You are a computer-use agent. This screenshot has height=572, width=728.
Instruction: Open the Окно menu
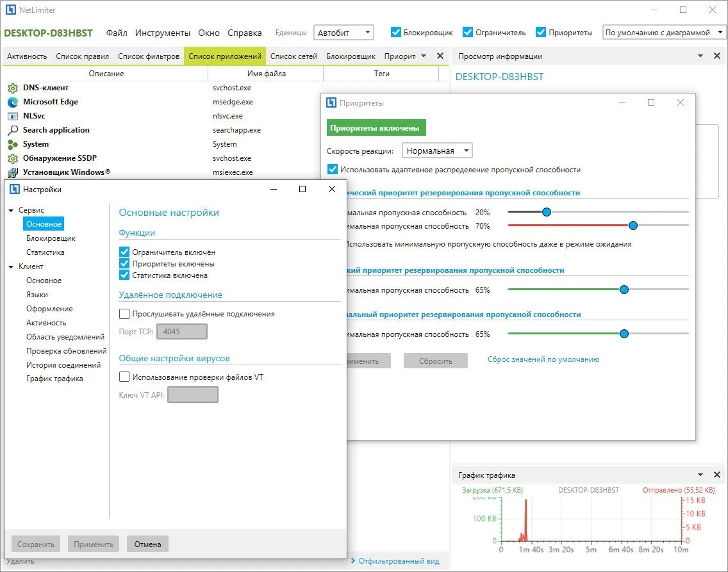pos(209,33)
